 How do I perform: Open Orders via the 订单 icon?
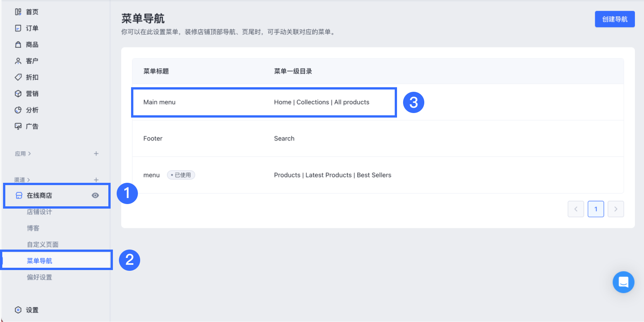coord(18,28)
